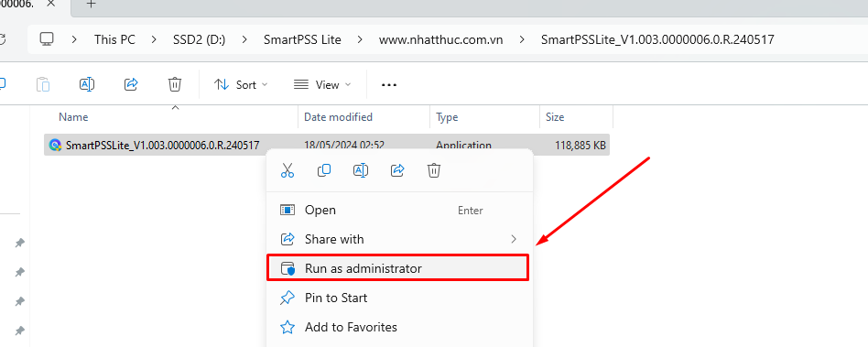This screenshot has width=868, height=347.
Task: Click Share icon in context menu
Action: point(397,170)
